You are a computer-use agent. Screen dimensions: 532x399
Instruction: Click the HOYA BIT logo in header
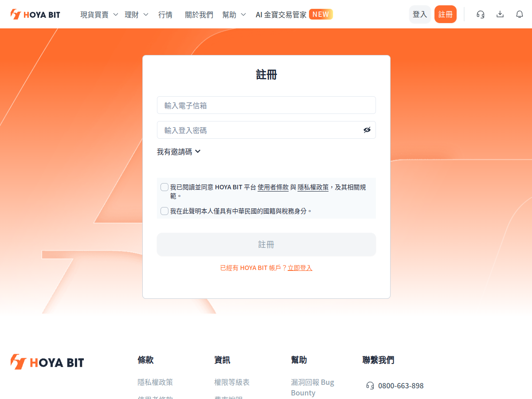pyautogui.click(x=35, y=14)
